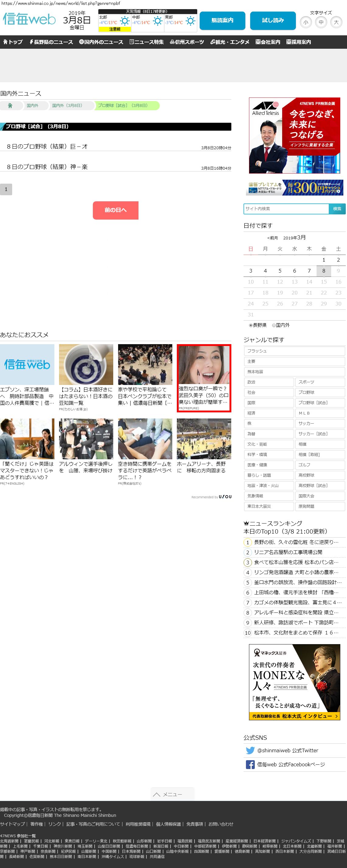Open the 国際大会 genre

pos(320,496)
